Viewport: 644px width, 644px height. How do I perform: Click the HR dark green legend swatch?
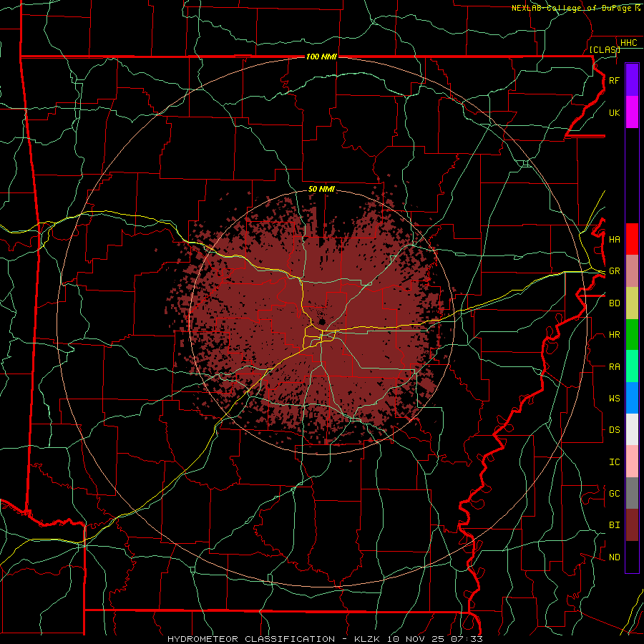[632, 335]
